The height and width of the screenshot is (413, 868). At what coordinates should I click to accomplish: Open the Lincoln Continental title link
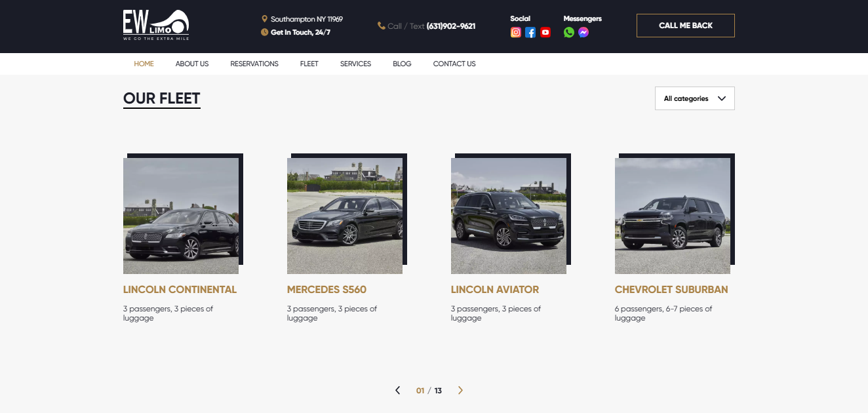[180, 289]
